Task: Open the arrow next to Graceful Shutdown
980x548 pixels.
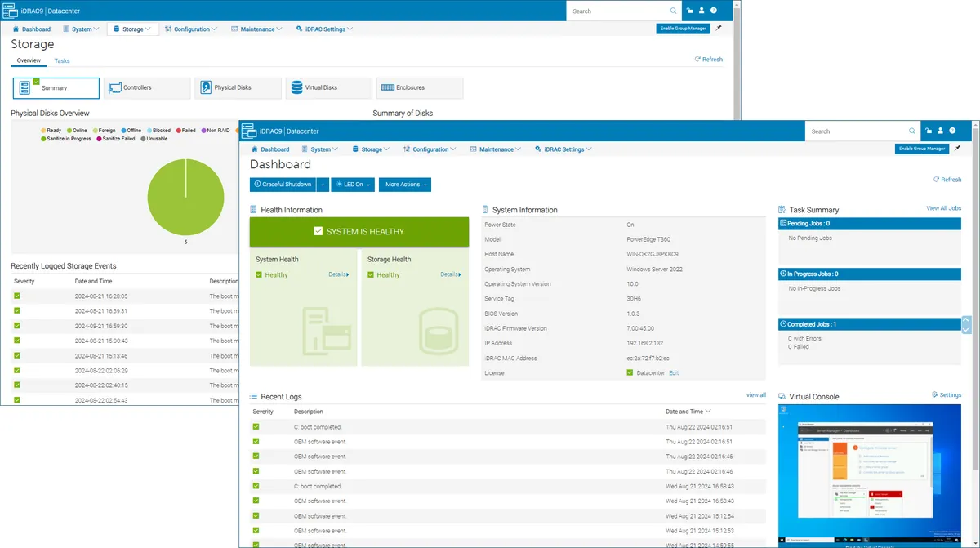Action: click(x=323, y=185)
